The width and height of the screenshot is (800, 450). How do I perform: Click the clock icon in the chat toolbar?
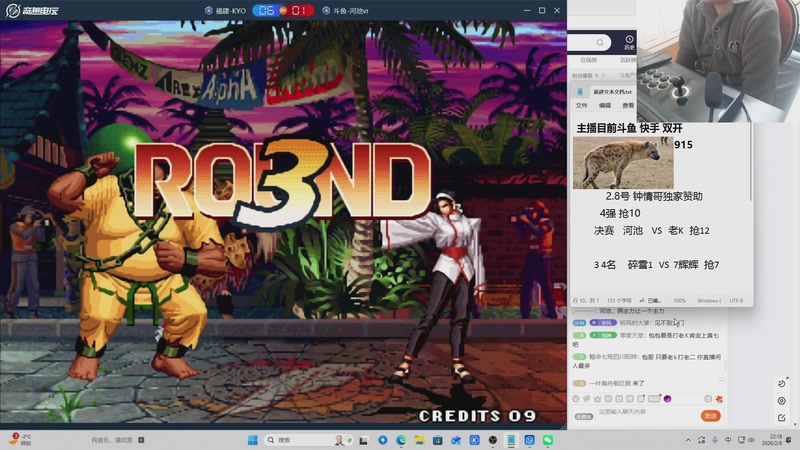576,398
